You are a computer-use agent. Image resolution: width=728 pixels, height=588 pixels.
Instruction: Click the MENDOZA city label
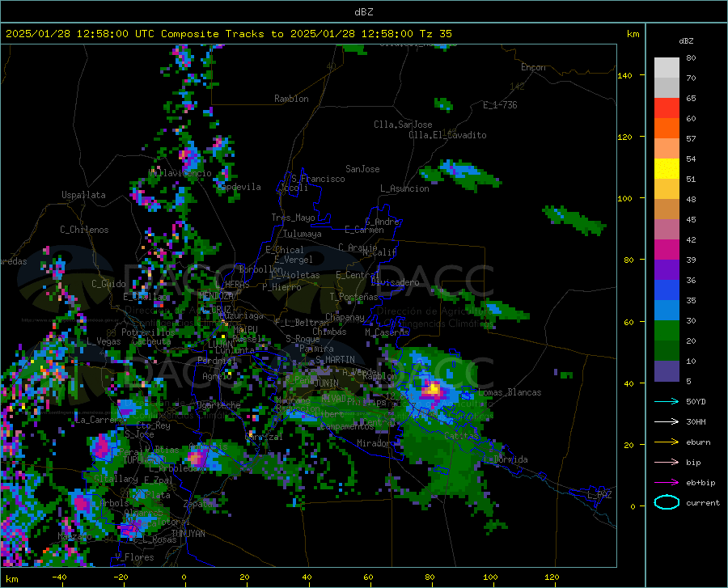(x=216, y=296)
